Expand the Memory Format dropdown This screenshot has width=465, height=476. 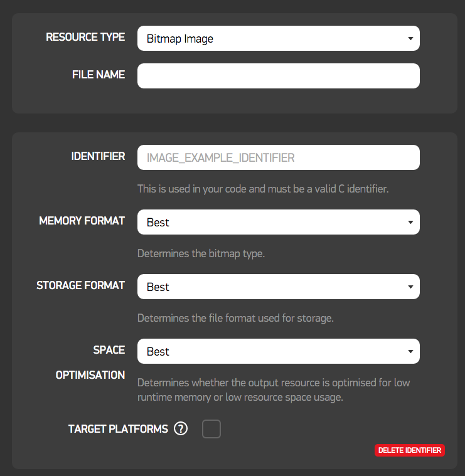(x=278, y=222)
